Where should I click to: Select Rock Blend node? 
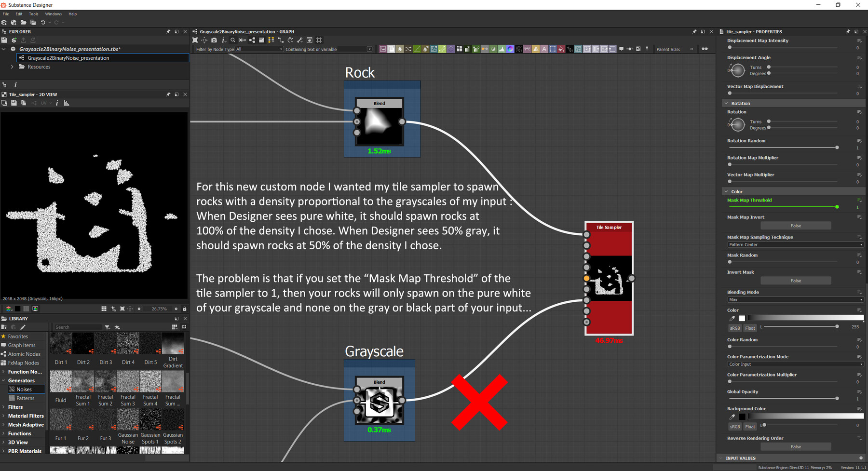380,121
